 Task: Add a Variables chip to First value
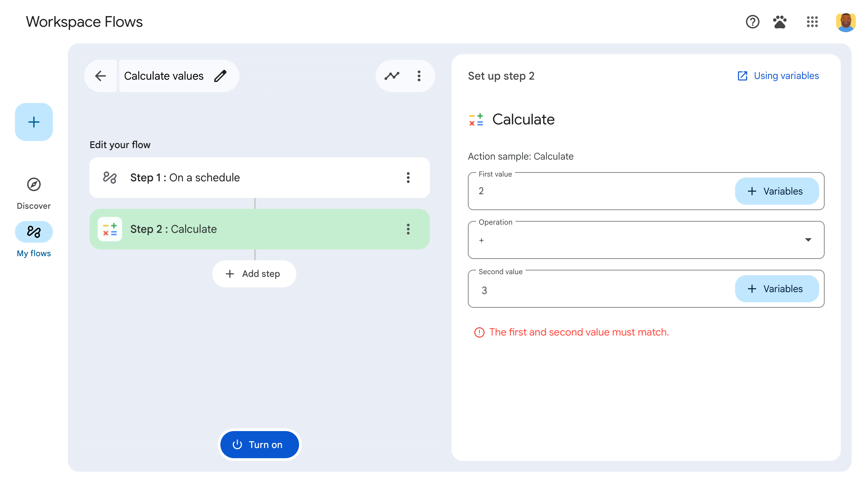(x=776, y=191)
